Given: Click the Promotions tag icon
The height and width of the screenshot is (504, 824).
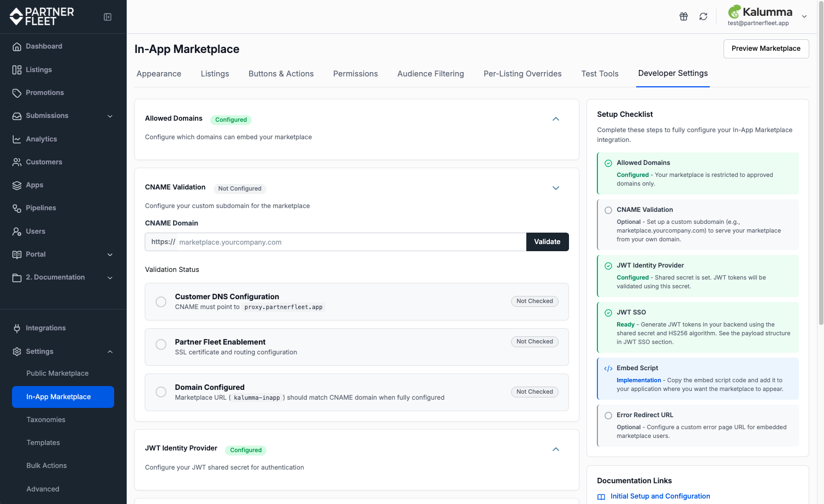Looking at the screenshot, I should 17,93.
